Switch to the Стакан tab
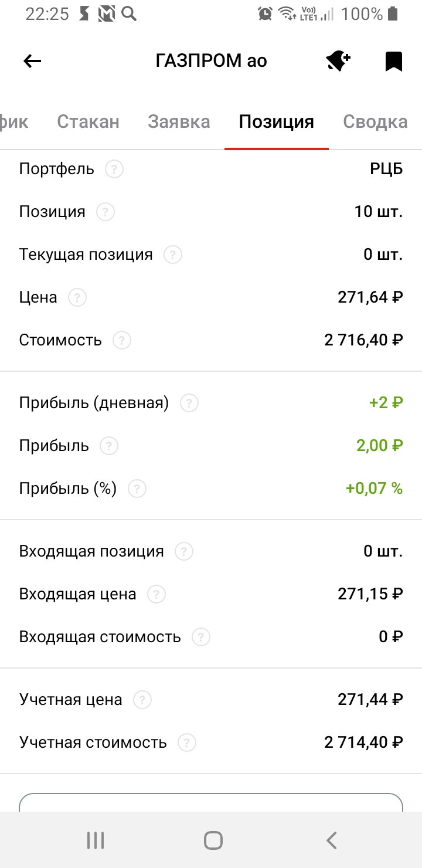Screen dimensions: 422x868 (x=88, y=122)
